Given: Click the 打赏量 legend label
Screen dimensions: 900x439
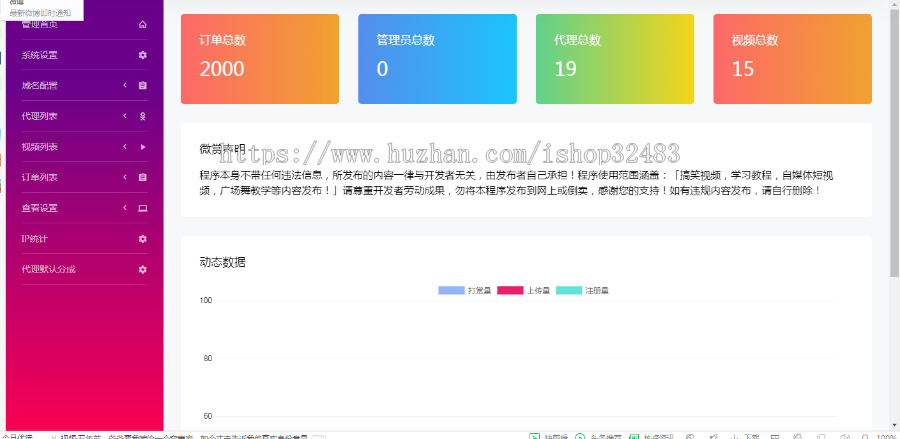Looking at the screenshot, I should (x=479, y=291).
